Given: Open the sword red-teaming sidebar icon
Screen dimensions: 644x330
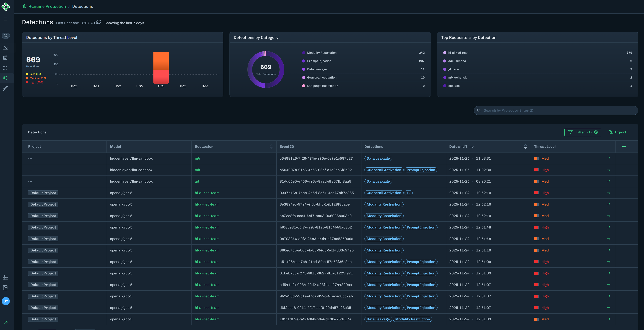Looking at the screenshot, I should pyautogui.click(x=5, y=88).
